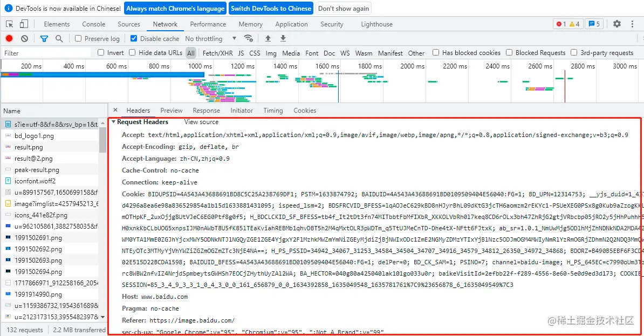Filter requests by CSS type
The height and width of the screenshot is (336, 644).
coord(255,53)
